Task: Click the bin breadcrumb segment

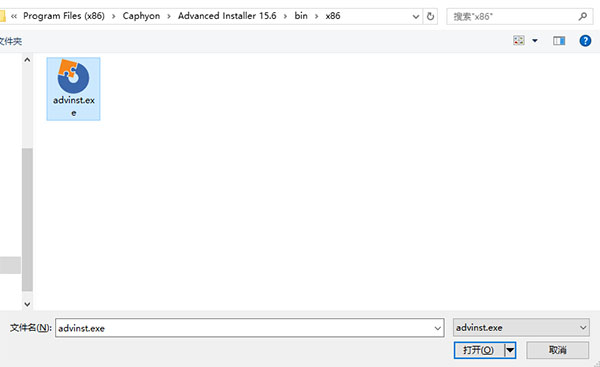Action: click(x=301, y=16)
